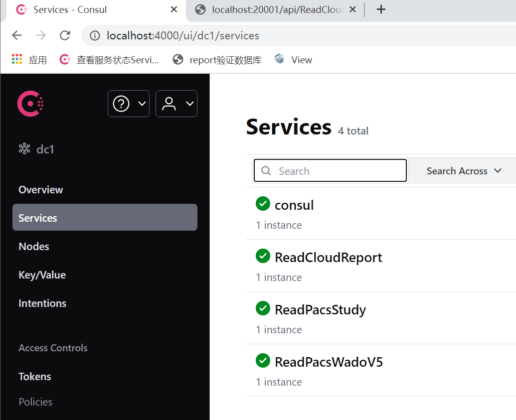
Task: Click the green health check icon for ReadPacsStudy
Action: tap(263, 308)
